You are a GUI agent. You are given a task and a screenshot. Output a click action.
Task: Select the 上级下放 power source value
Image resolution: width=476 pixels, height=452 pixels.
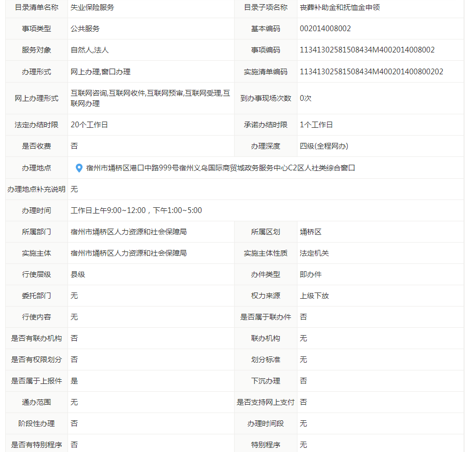pos(314,296)
